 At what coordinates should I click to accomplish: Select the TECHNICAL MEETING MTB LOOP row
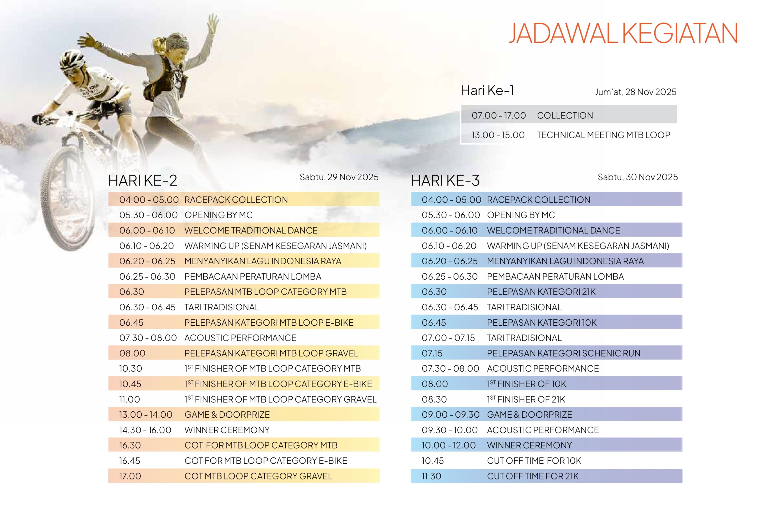(x=569, y=135)
